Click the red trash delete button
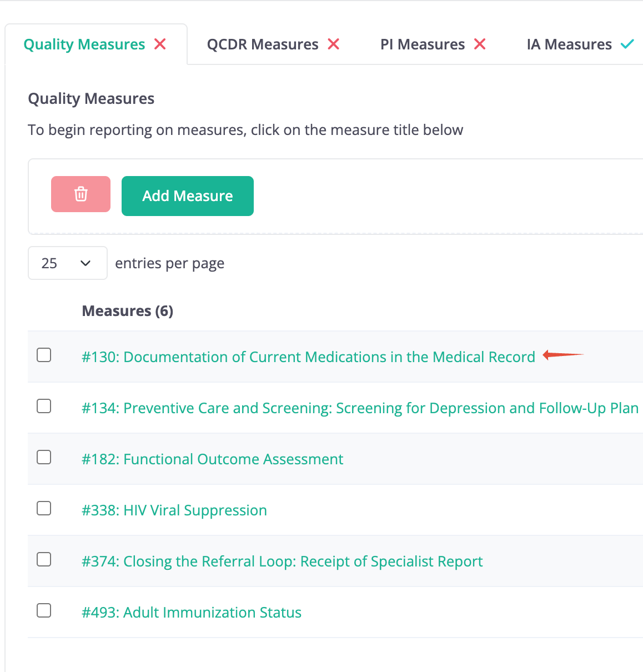The width and height of the screenshot is (643, 672). coord(81,194)
